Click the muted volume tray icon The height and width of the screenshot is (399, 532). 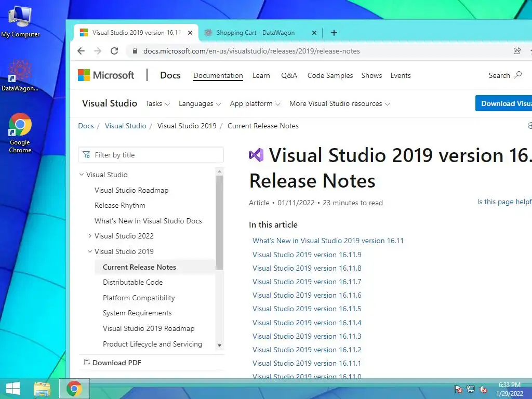pyautogui.click(x=483, y=389)
